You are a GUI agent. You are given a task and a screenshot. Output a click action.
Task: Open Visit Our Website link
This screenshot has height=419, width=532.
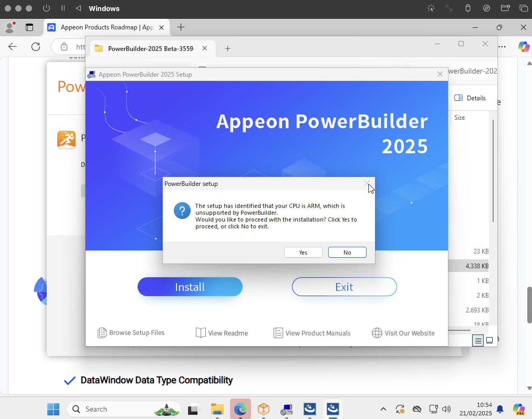click(x=403, y=333)
